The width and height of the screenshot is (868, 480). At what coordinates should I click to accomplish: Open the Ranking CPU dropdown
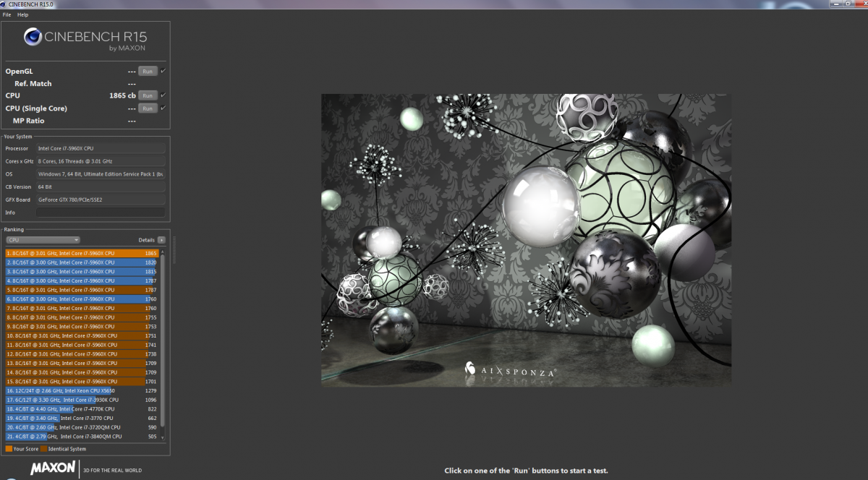pyautogui.click(x=43, y=240)
